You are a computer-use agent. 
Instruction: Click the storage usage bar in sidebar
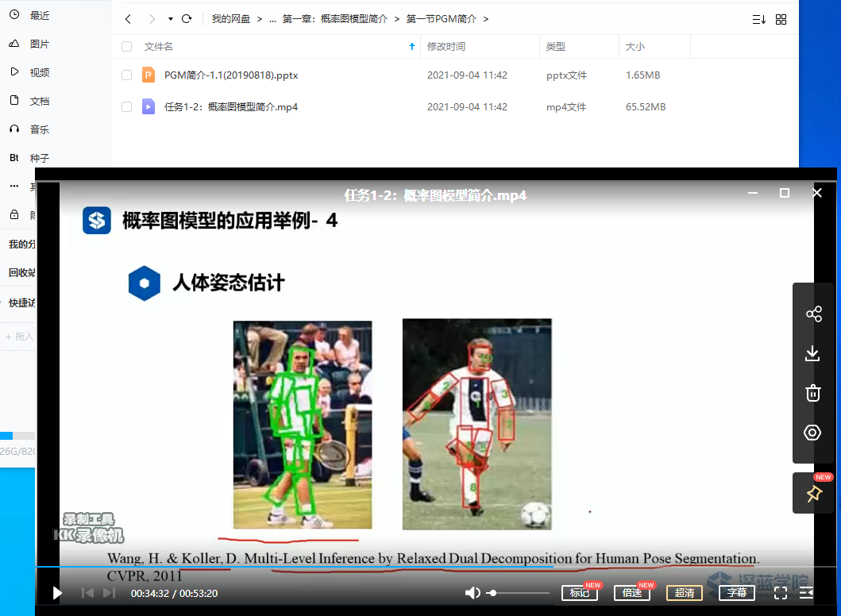point(17,436)
